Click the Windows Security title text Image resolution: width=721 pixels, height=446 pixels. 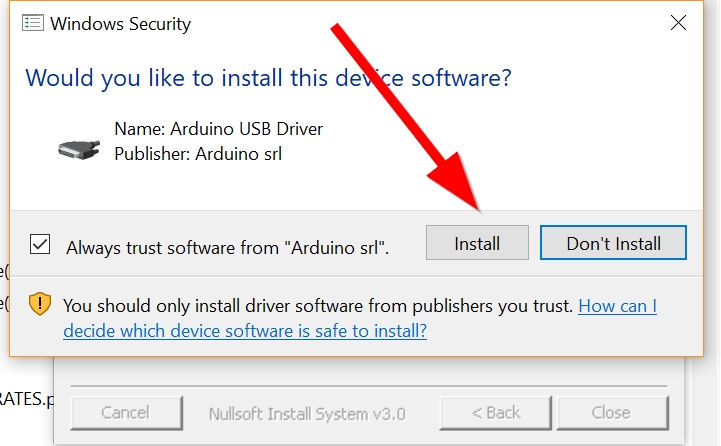tap(120, 24)
